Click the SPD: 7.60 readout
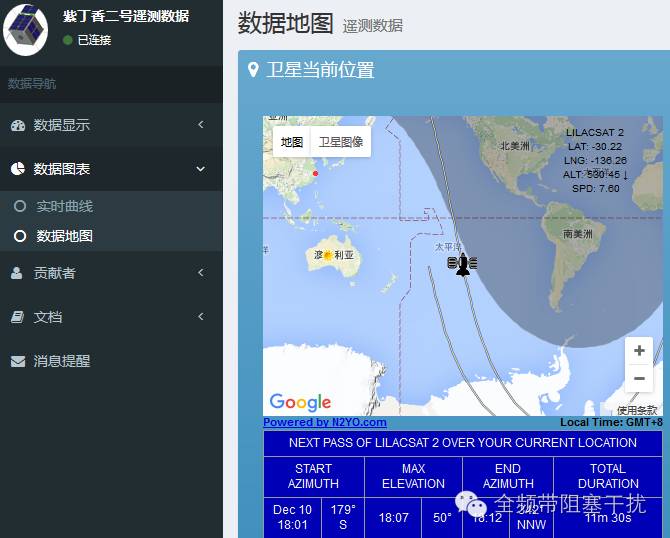This screenshot has width=670, height=538. click(596, 188)
